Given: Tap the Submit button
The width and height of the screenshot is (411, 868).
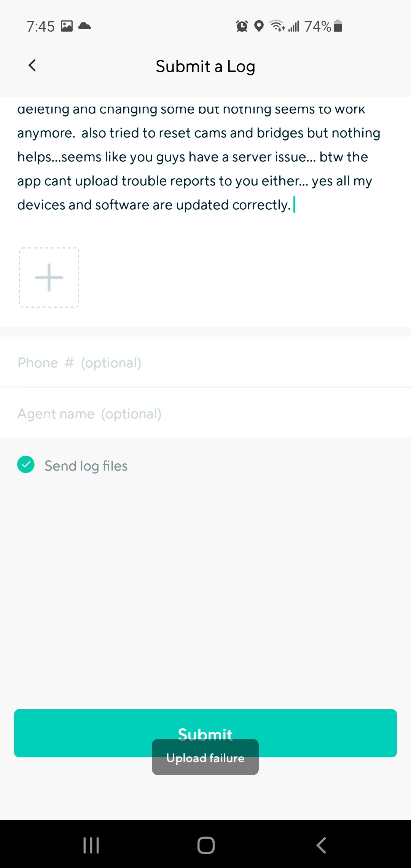Looking at the screenshot, I should pos(205,733).
